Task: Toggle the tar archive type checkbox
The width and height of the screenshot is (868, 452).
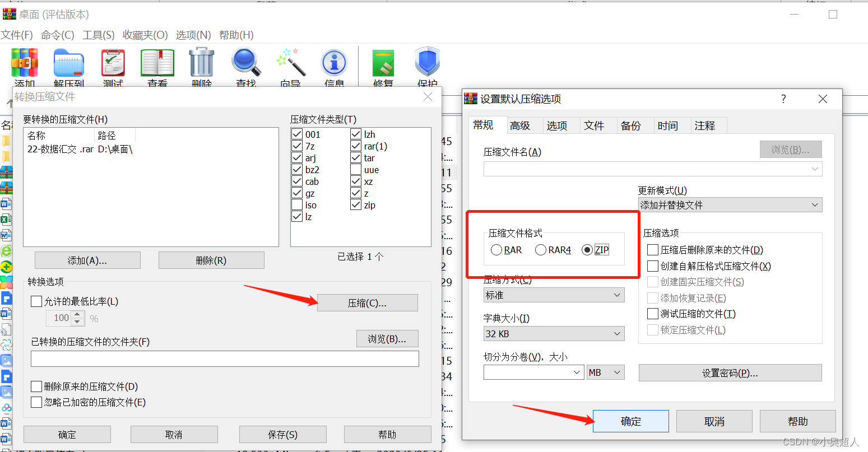Action: tap(356, 158)
